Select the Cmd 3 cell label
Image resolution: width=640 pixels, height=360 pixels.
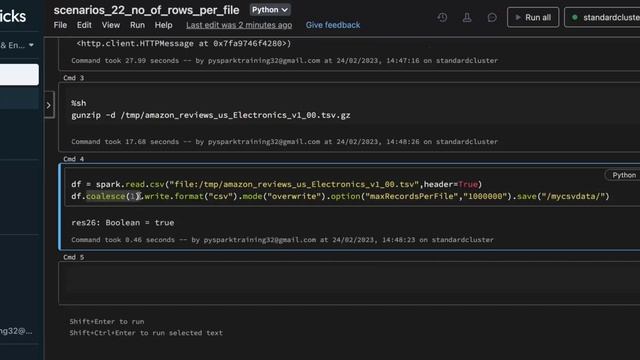coord(73,78)
